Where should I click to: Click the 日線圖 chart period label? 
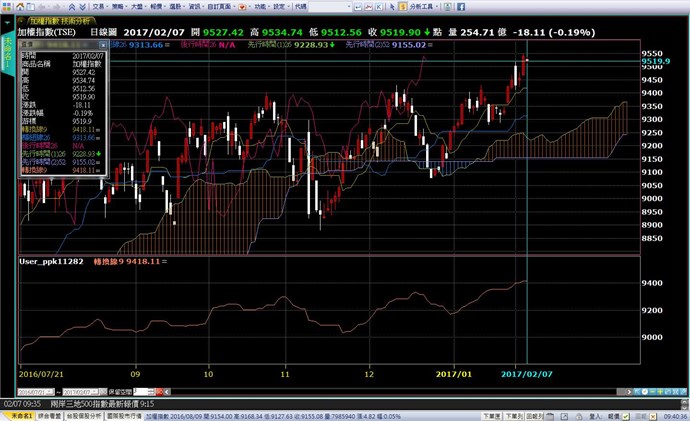104,32
